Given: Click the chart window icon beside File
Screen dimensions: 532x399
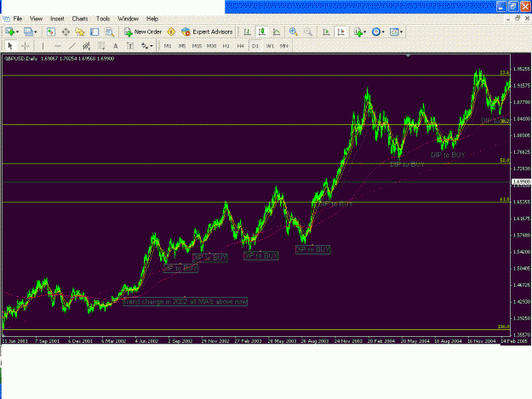Looking at the screenshot, I should click(6, 19).
